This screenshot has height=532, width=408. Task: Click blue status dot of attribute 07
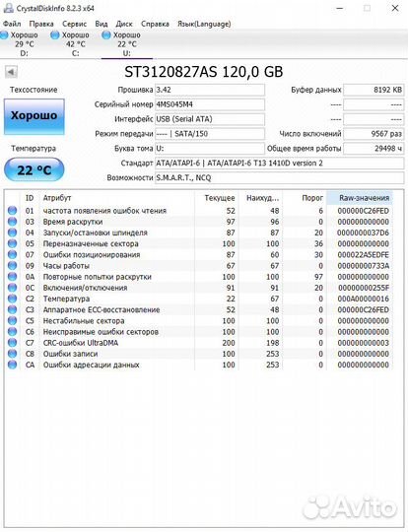coord(12,254)
